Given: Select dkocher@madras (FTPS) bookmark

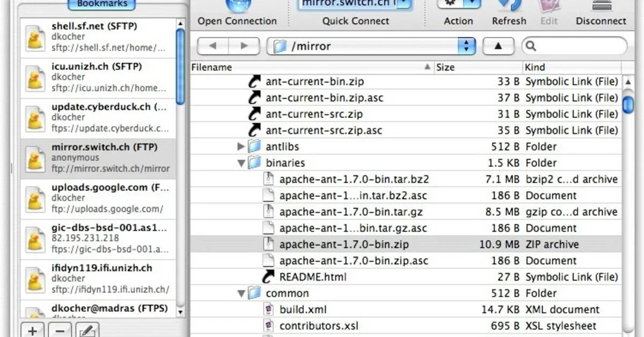Looking at the screenshot, I should point(98,309).
